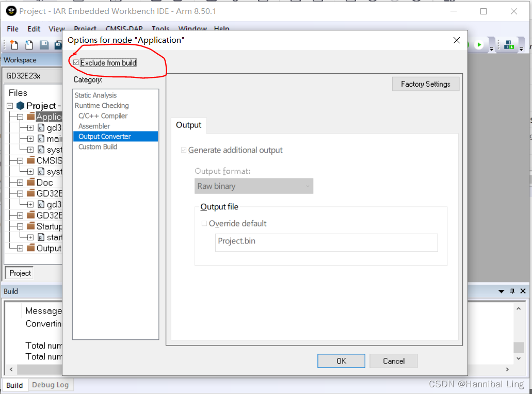Close the Build panel
This screenshot has width=532, height=394.
tap(523, 291)
